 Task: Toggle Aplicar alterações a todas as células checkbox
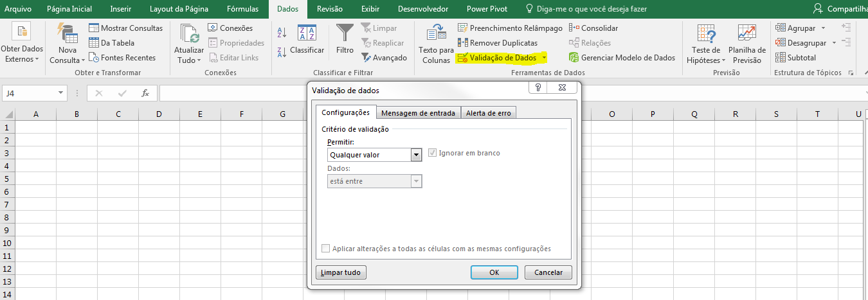point(325,249)
